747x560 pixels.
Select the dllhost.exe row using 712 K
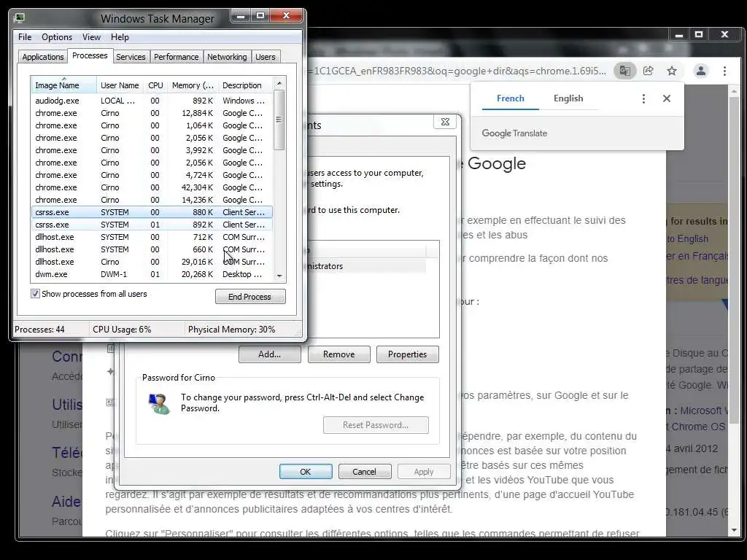pos(152,237)
